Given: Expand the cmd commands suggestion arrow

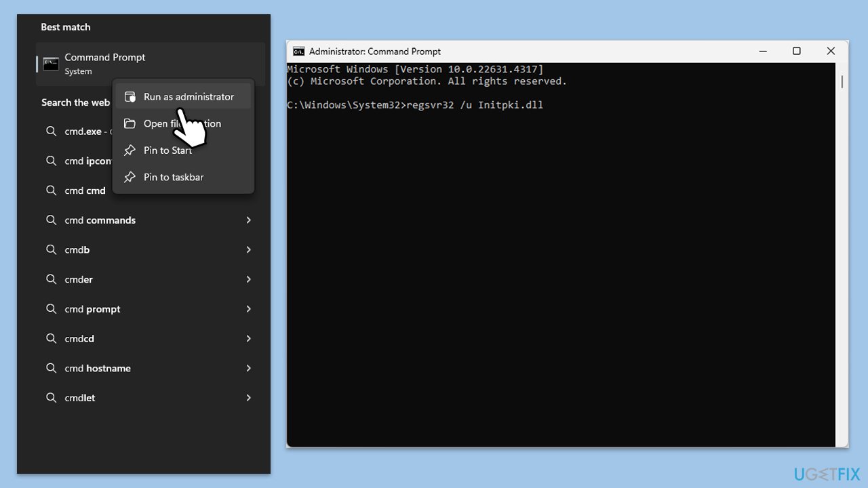Looking at the screenshot, I should 248,220.
